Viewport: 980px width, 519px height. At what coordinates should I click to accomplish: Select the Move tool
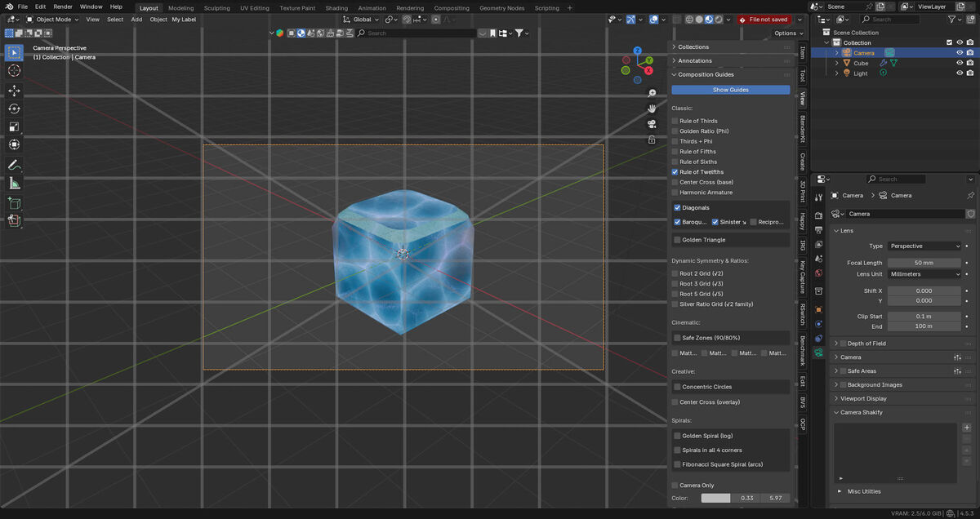pyautogui.click(x=14, y=91)
